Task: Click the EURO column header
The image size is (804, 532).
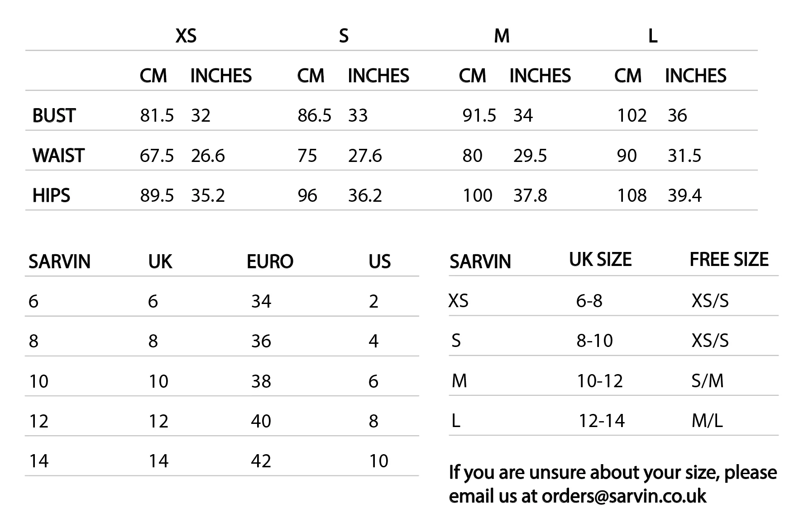Action: coord(270,261)
